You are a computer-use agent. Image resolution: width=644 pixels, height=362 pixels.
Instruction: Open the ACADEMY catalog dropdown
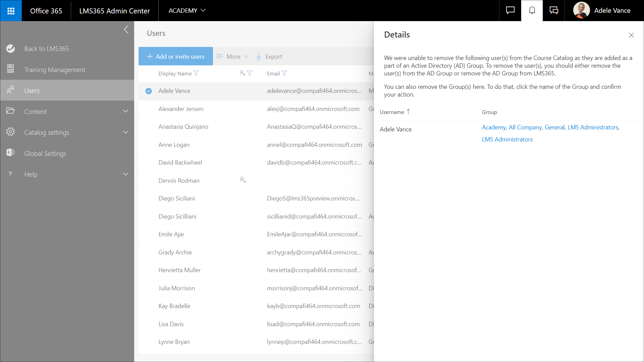[187, 11]
